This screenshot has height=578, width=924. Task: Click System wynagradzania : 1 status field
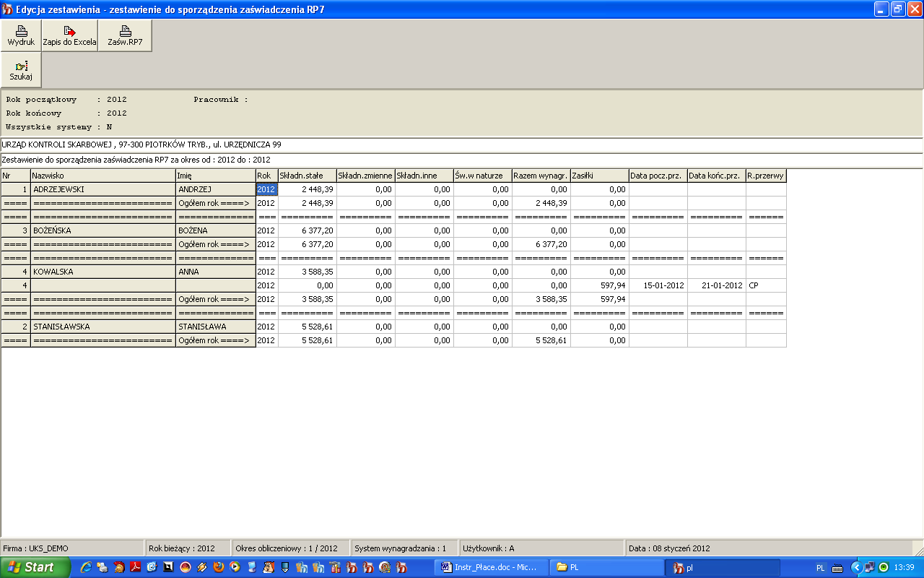tap(404, 548)
